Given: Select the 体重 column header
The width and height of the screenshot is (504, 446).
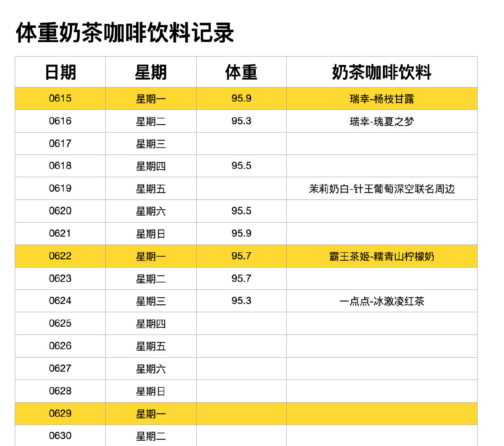Looking at the screenshot, I should coord(241,72).
